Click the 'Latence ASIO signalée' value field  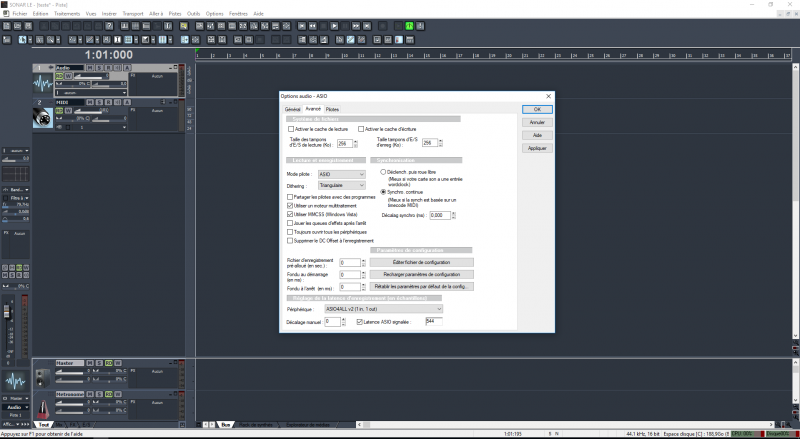click(x=433, y=322)
